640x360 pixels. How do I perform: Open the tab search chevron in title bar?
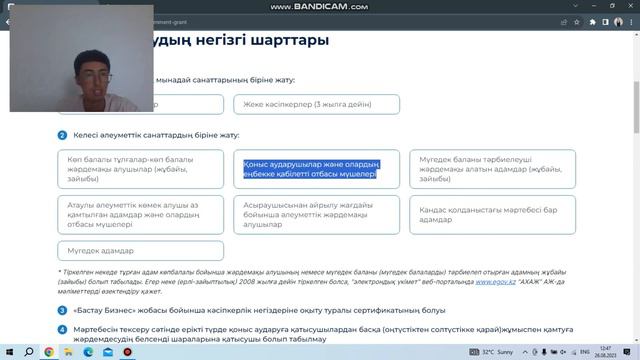click(x=576, y=6)
